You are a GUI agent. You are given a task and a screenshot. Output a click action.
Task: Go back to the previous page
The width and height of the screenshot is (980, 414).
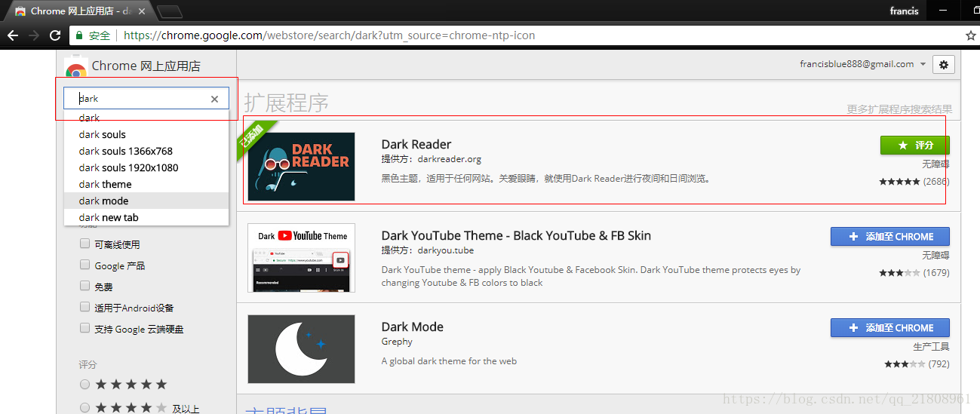click(13, 35)
